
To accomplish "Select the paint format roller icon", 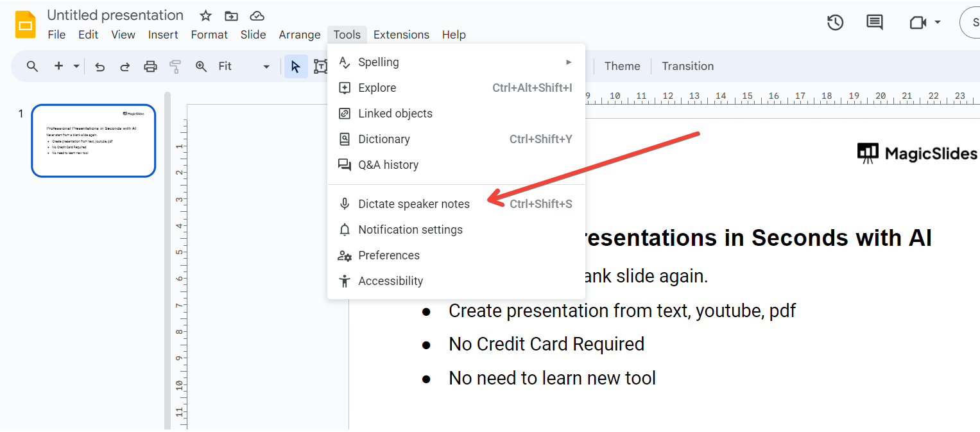I will (175, 66).
